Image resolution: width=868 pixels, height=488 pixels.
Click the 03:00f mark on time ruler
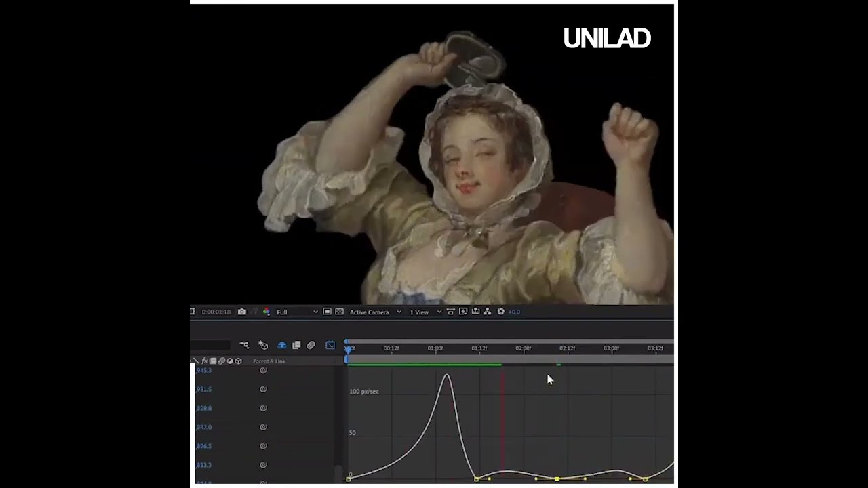tap(612, 348)
